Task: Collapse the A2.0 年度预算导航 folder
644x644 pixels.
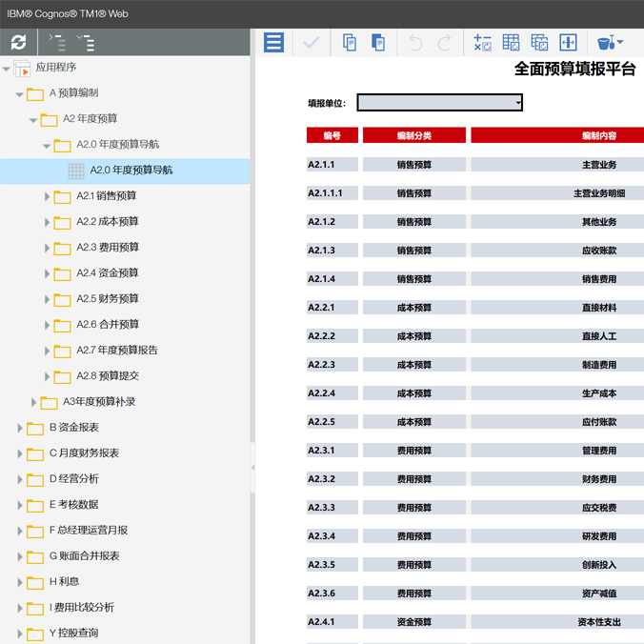Action: pyautogui.click(x=47, y=146)
